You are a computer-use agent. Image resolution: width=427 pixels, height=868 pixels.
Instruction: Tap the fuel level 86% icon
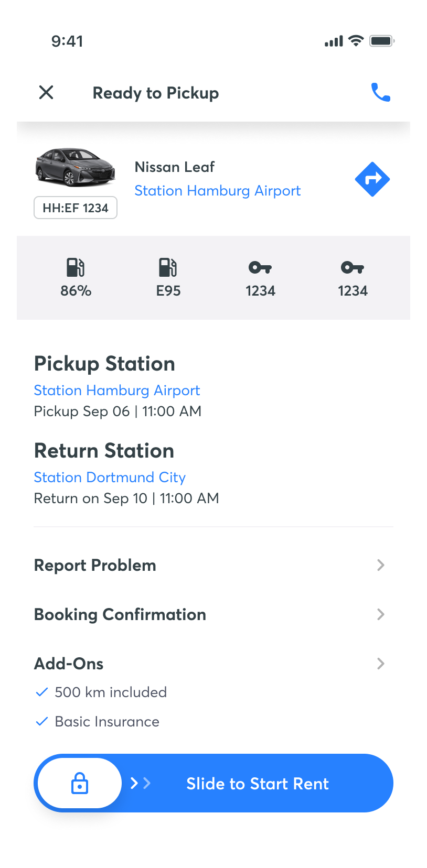coord(76,267)
